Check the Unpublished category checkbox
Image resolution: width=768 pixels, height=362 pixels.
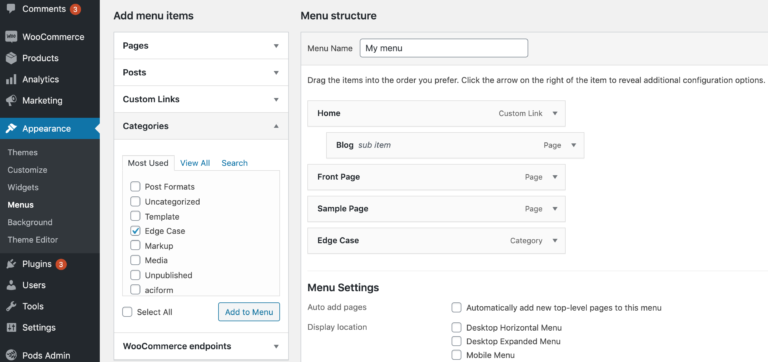[135, 275]
